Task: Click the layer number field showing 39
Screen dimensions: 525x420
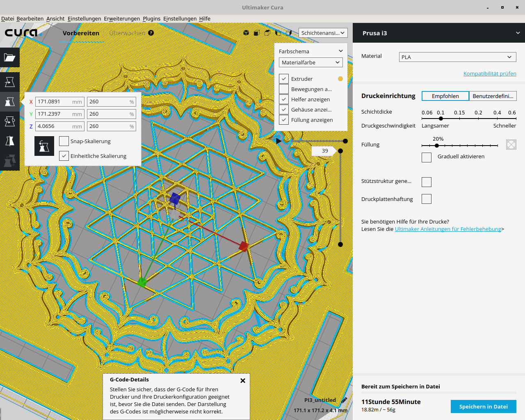Action: (x=324, y=151)
